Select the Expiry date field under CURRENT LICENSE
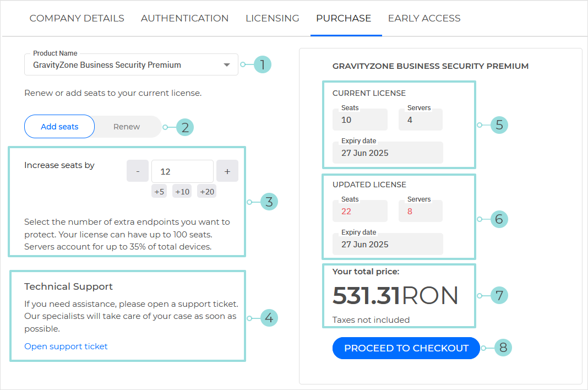Screen dimensions: 588x390 [x=387, y=152]
